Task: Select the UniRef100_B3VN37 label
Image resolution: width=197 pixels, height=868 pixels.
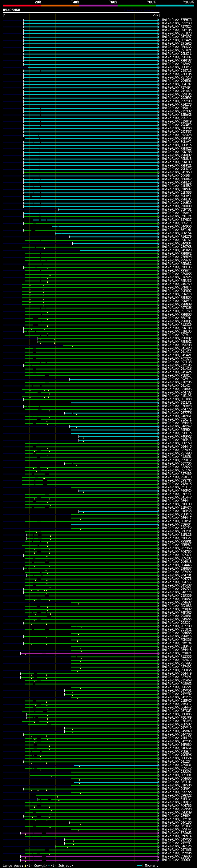Action: [176, 220]
